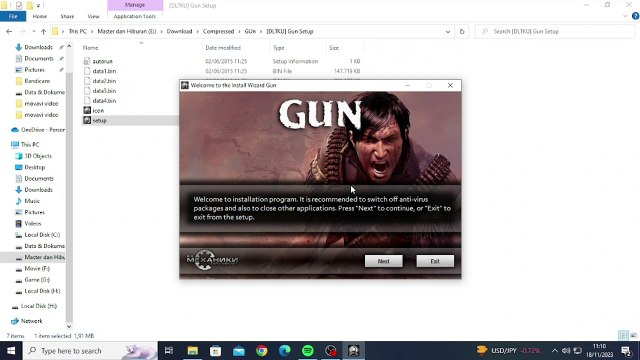This screenshot has width=640, height=360.
Task: Open the Home ribbon tab
Action: tap(40, 16)
